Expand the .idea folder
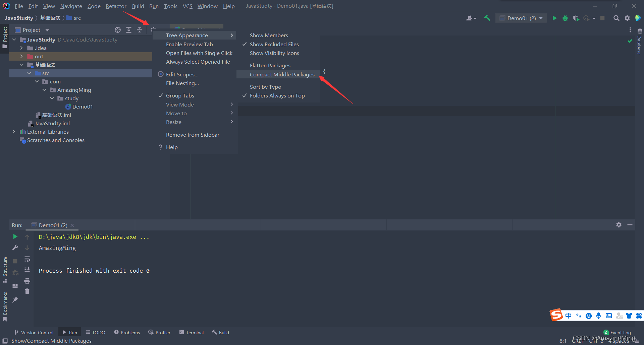The image size is (644, 345). coord(21,48)
